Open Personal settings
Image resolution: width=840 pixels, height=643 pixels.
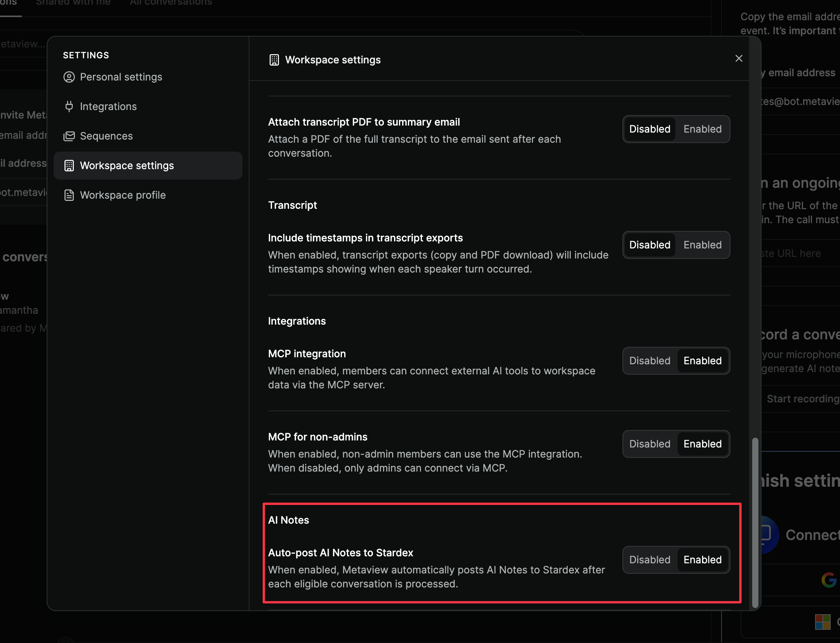148,77
